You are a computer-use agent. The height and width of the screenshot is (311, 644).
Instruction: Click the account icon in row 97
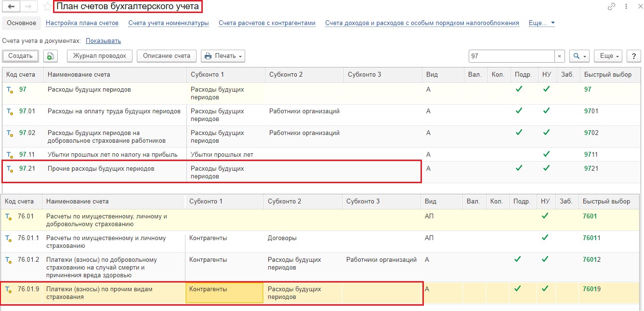pyautogui.click(x=9, y=90)
